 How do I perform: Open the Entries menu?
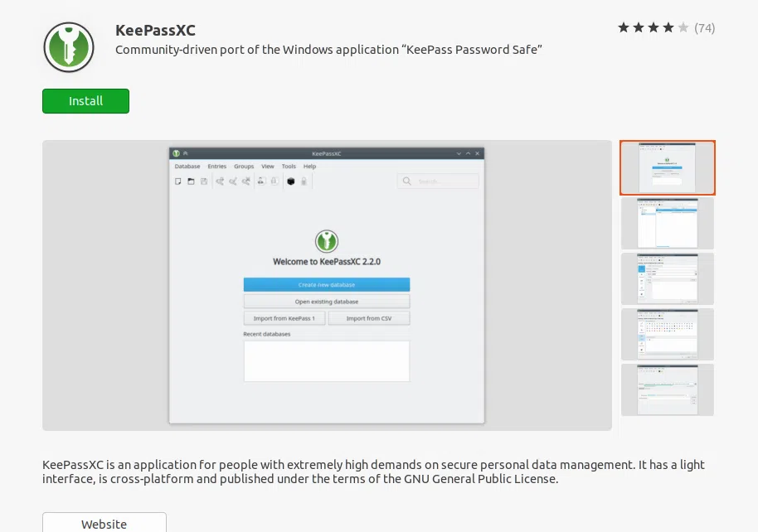(x=217, y=166)
